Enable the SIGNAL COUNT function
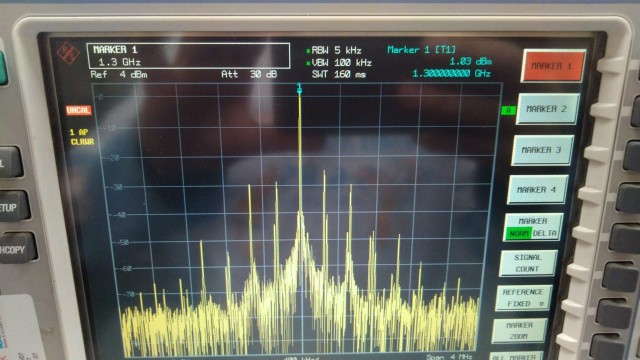The height and width of the screenshot is (360, 640). (x=528, y=263)
